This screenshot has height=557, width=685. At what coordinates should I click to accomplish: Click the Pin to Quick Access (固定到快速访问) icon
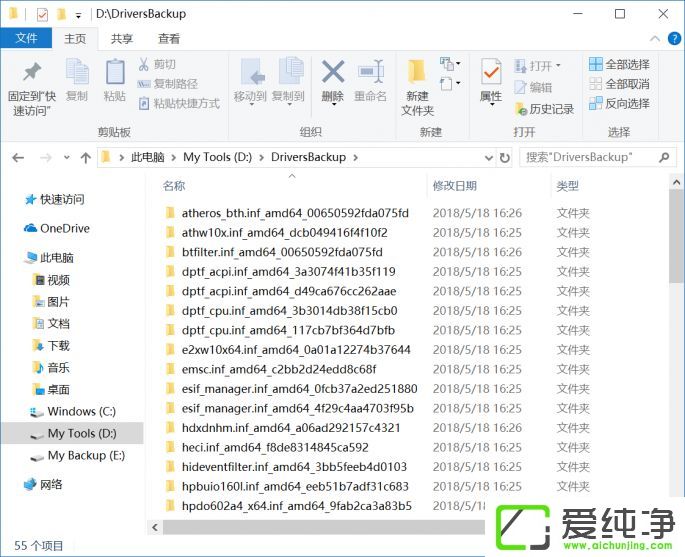click(x=31, y=74)
